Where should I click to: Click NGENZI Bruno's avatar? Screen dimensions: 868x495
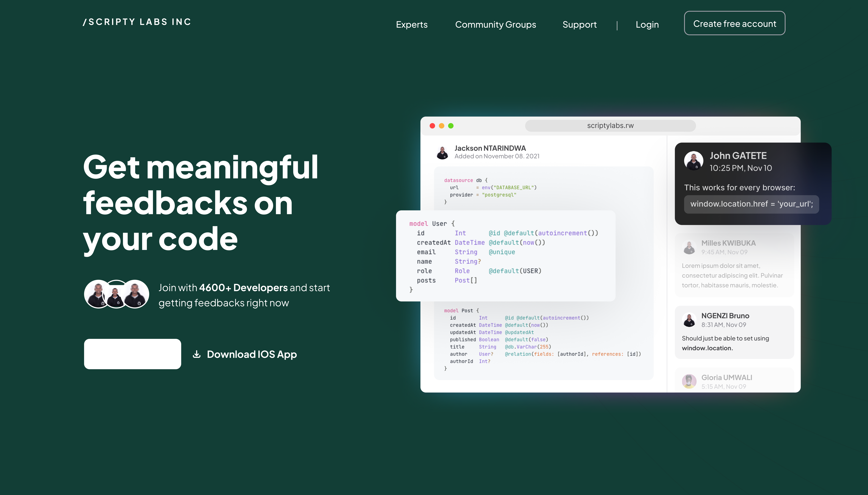click(689, 320)
